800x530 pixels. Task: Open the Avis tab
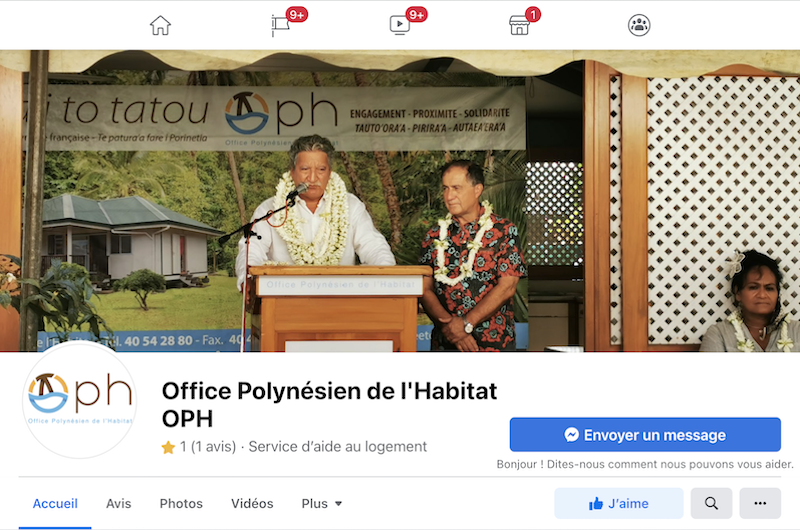point(118,503)
